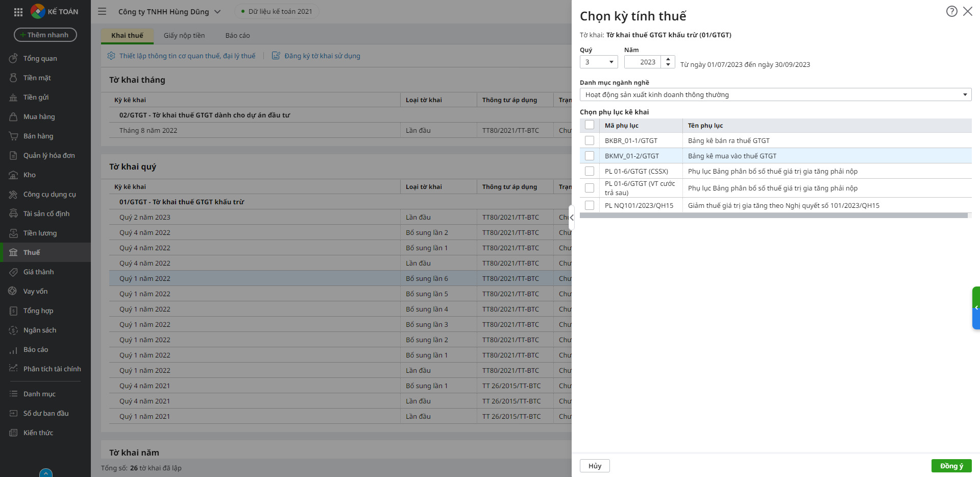Open Vay vốn section
Viewport: 980px width, 477px height.
click(45, 291)
